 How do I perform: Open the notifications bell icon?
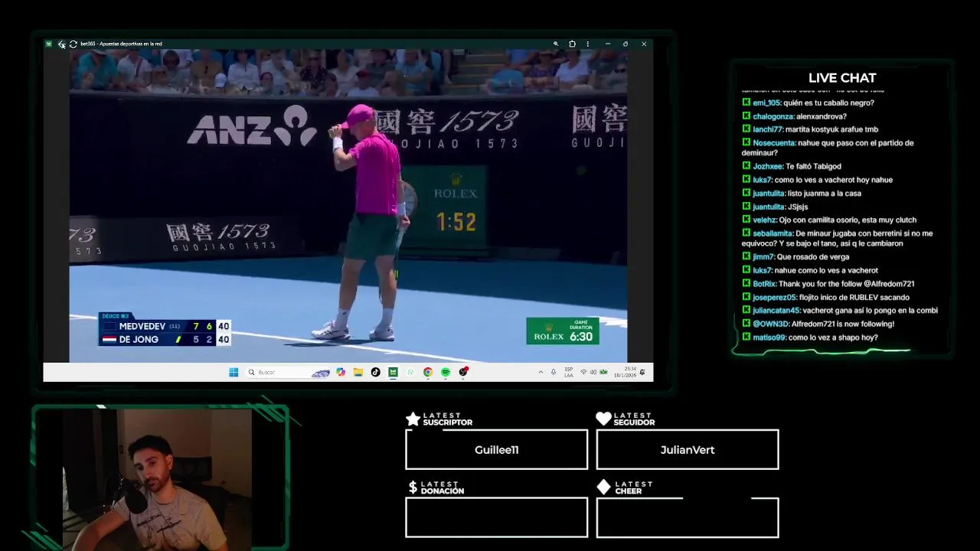click(x=642, y=373)
